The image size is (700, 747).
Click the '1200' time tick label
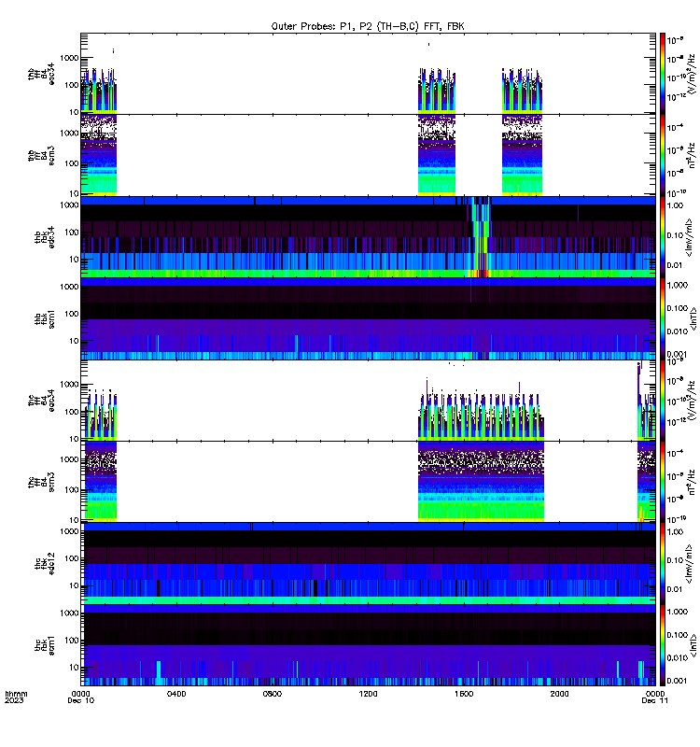point(368,694)
